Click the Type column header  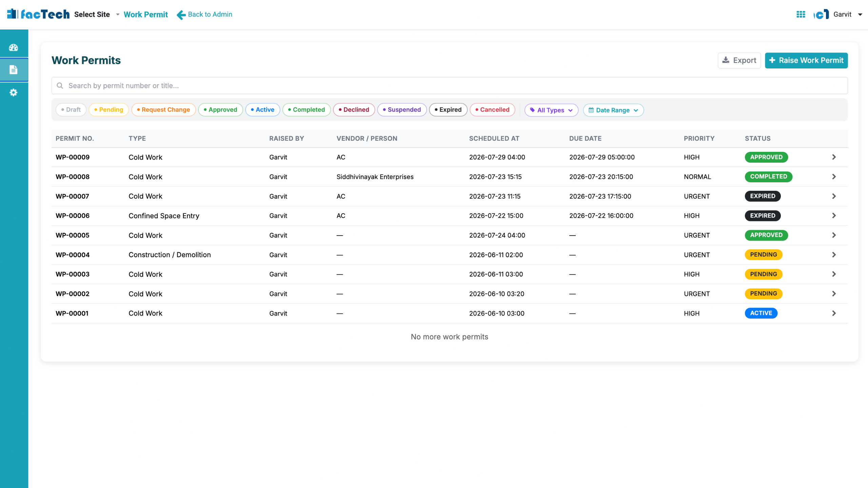pyautogui.click(x=137, y=139)
